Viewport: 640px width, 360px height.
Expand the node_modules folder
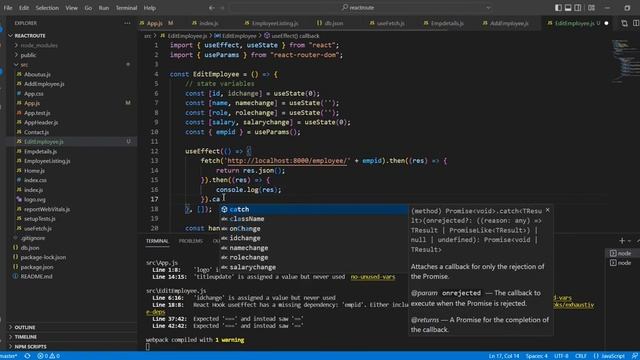click(39, 45)
